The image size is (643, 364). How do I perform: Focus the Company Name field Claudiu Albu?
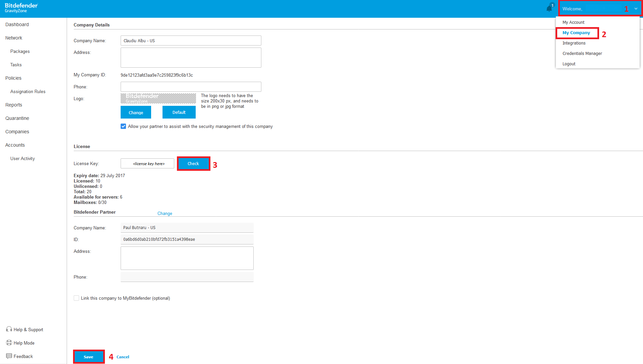pyautogui.click(x=191, y=41)
